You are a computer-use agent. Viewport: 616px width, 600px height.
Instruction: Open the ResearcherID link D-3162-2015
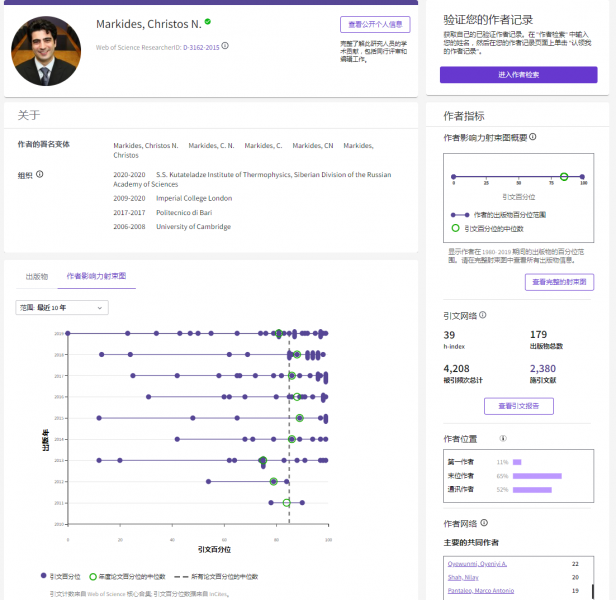[199, 46]
